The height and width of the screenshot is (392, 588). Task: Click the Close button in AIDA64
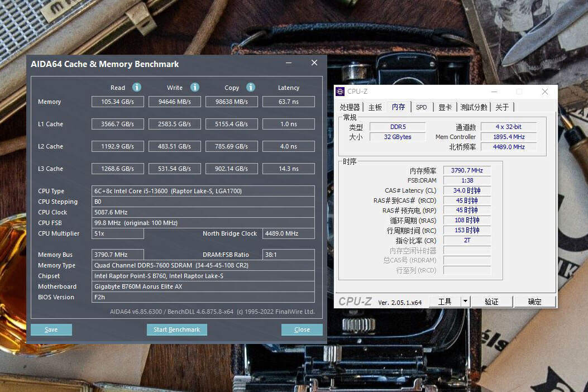click(x=302, y=329)
